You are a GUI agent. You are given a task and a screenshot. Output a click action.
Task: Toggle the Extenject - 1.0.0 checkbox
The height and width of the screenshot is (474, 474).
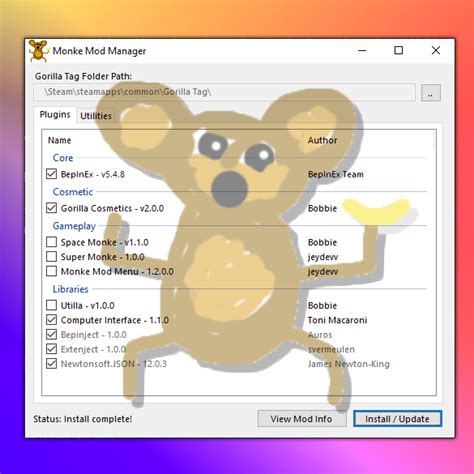pyautogui.click(x=51, y=349)
